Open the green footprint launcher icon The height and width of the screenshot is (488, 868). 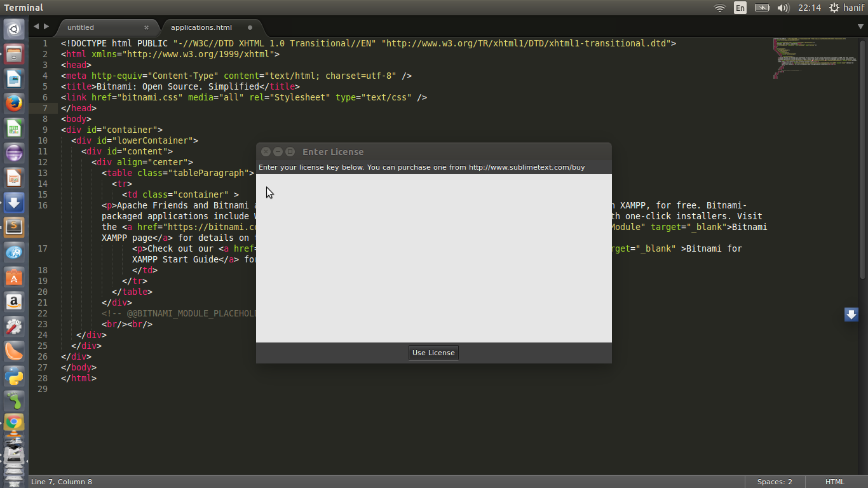click(14, 401)
